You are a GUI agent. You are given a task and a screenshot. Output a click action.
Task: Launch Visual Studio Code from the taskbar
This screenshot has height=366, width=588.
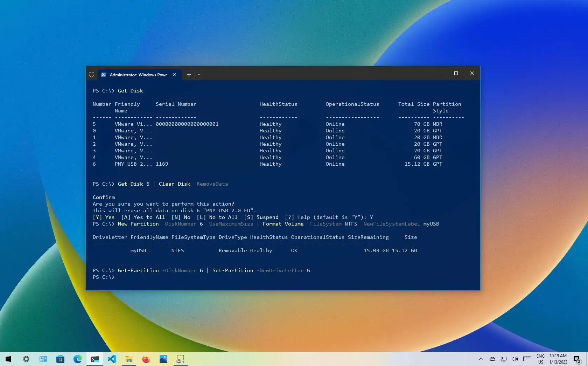[x=112, y=359]
